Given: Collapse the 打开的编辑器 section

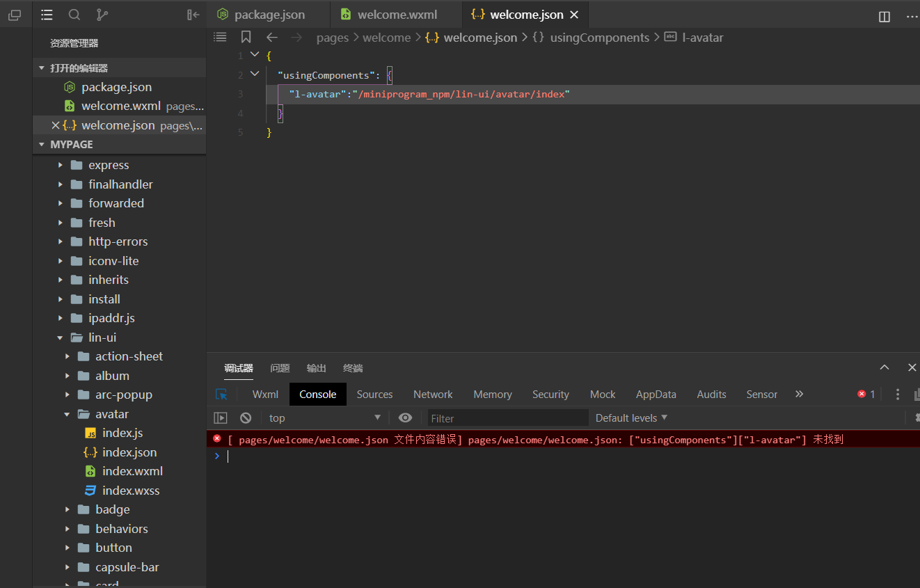Looking at the screenshot, I should 42,67.
